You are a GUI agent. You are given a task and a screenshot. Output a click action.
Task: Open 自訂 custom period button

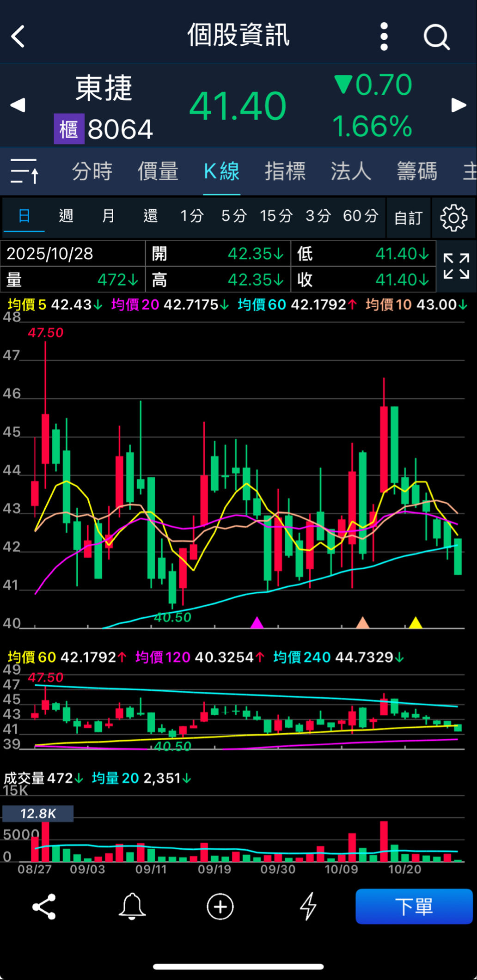408,218
